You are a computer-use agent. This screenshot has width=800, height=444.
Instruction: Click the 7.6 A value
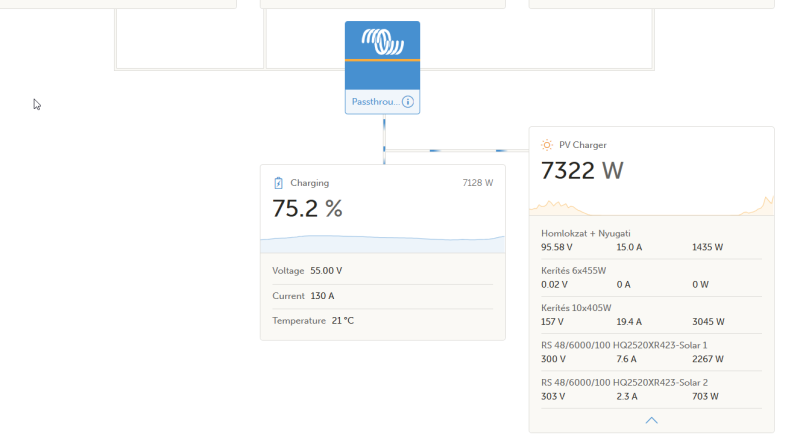pyautogui.click(x=626, y=359)
